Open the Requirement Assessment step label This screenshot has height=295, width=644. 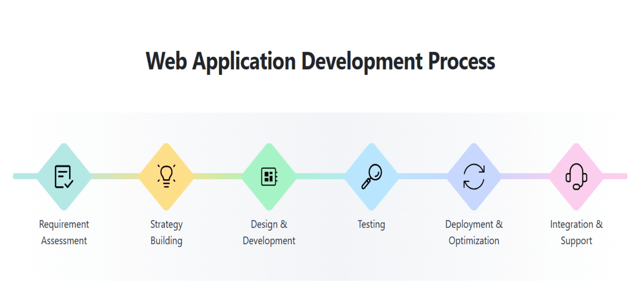64,232
